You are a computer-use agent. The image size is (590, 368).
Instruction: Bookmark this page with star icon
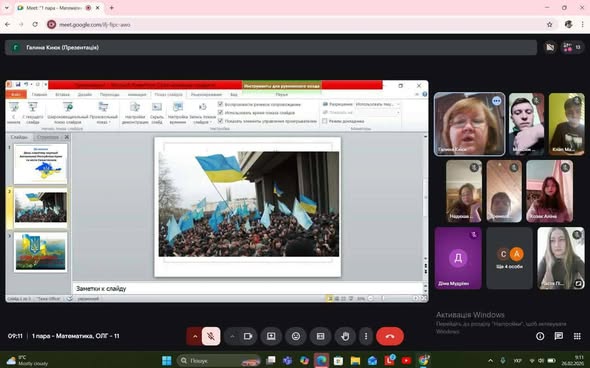pyautogui.click(x=549, y=24)
